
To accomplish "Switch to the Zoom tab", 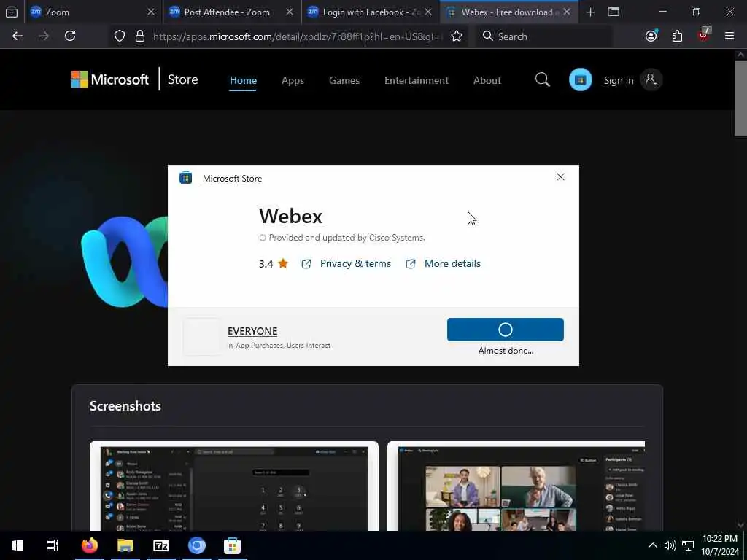I will 93,12.
